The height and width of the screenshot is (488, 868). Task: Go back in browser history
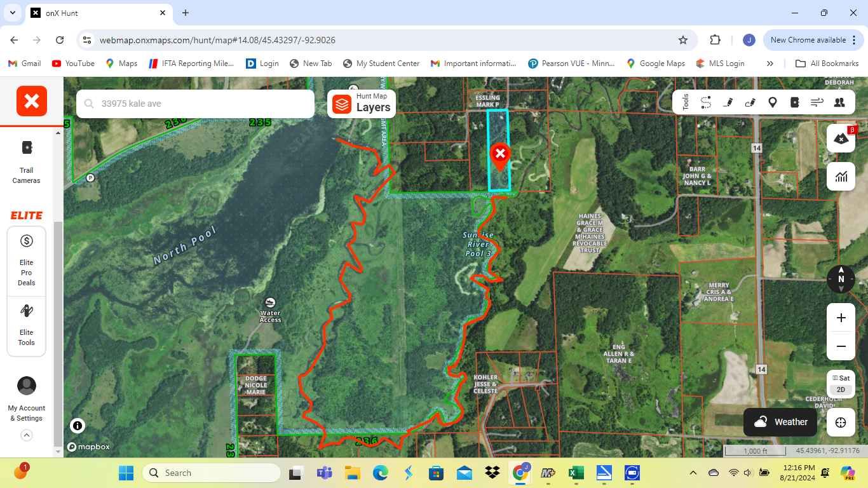tap(14, 40)
